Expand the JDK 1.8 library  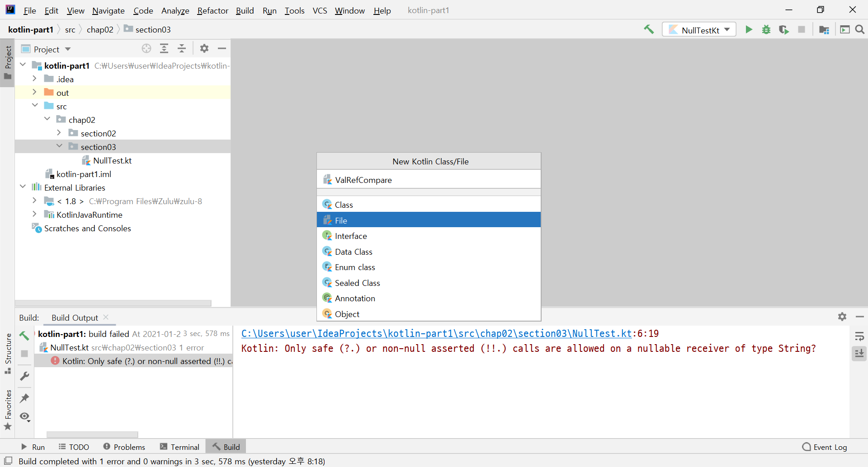pyautogui.click(x=35, y=201)
